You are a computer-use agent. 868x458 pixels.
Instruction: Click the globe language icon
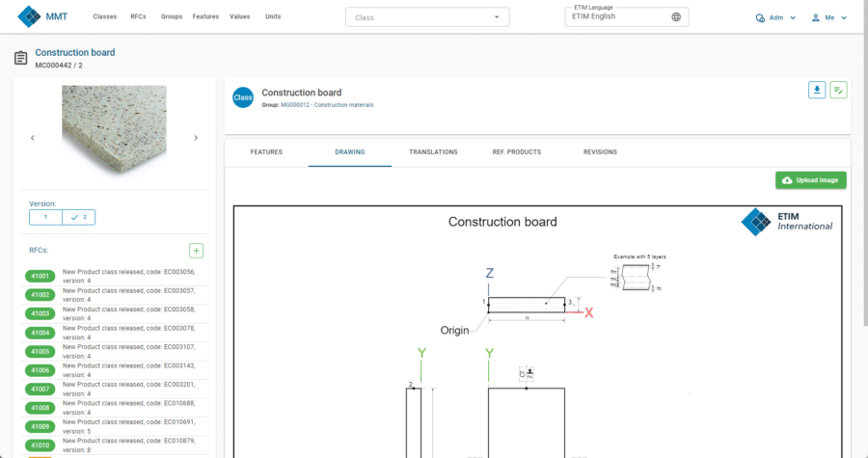[676, 16]
